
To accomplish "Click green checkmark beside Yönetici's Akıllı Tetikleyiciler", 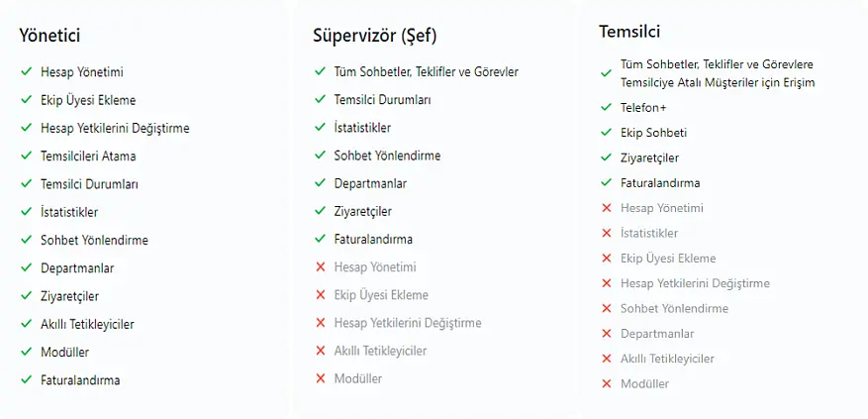I will point(26,324).
